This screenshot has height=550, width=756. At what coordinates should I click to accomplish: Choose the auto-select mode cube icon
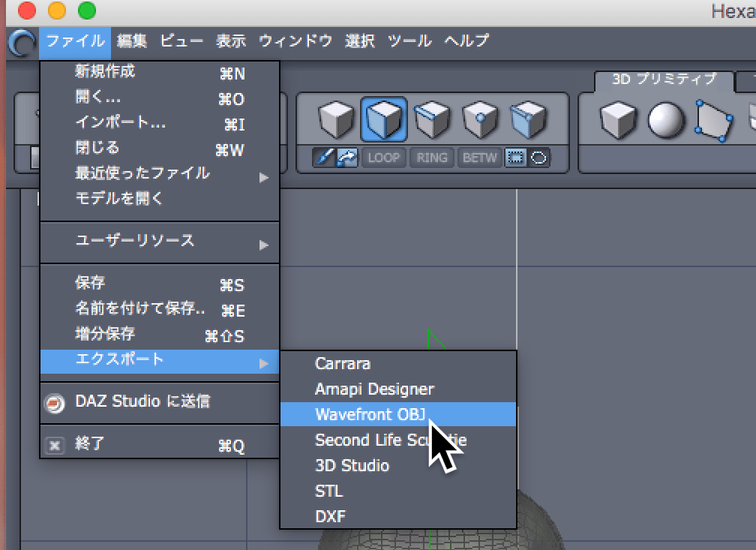tap(526, 119)
